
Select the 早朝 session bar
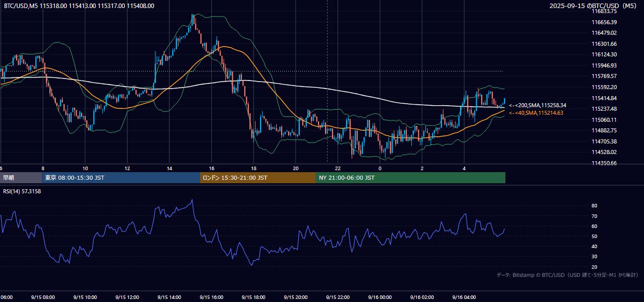point(21,178)
